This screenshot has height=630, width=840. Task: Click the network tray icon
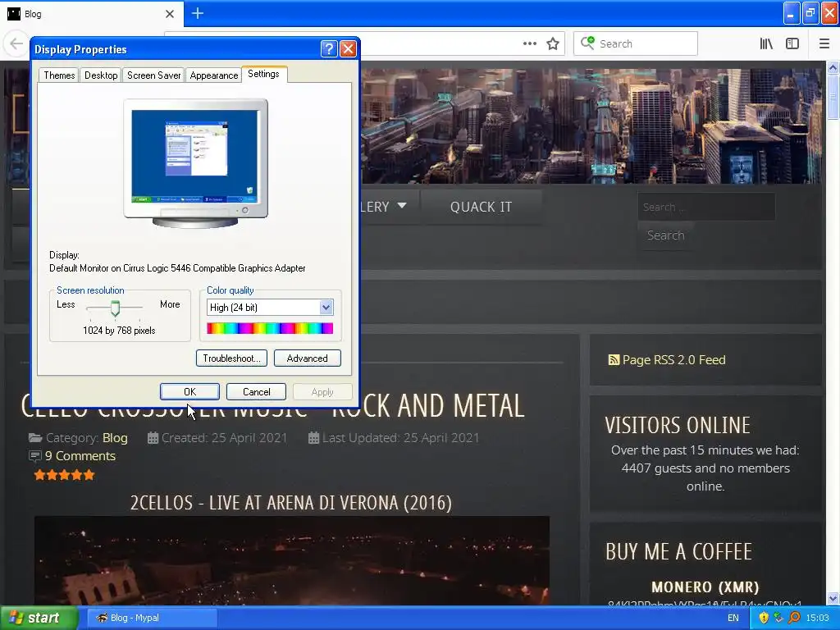tap(779, 618)
